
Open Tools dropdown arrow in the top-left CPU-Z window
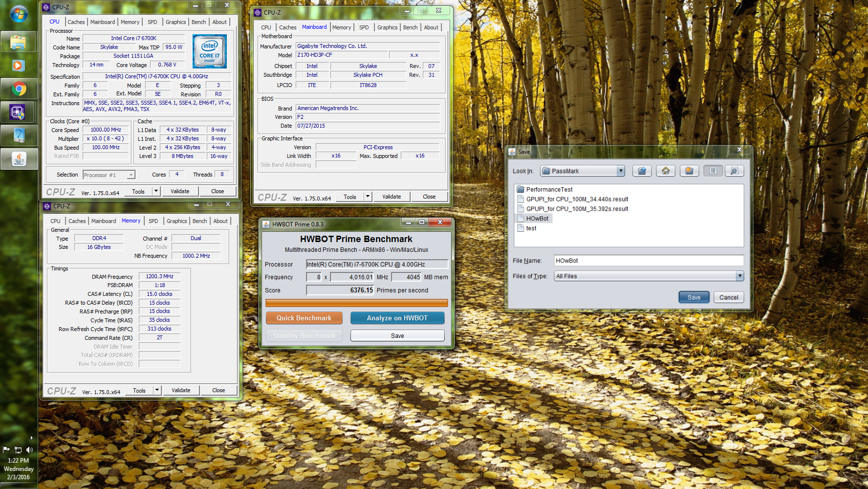pos(156,191)
